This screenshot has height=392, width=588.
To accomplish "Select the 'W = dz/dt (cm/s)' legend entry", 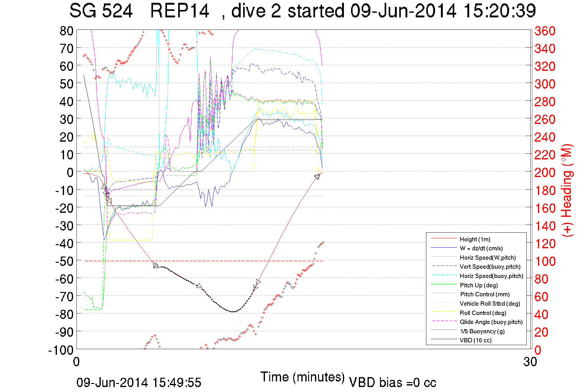I will pyautogui.click(x=481, y=248).
